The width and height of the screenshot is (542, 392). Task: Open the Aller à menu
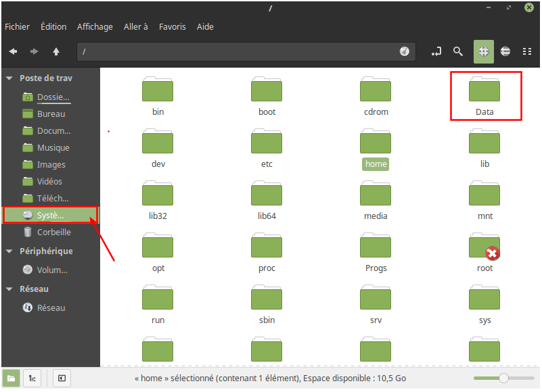click(x=136, y=26)
